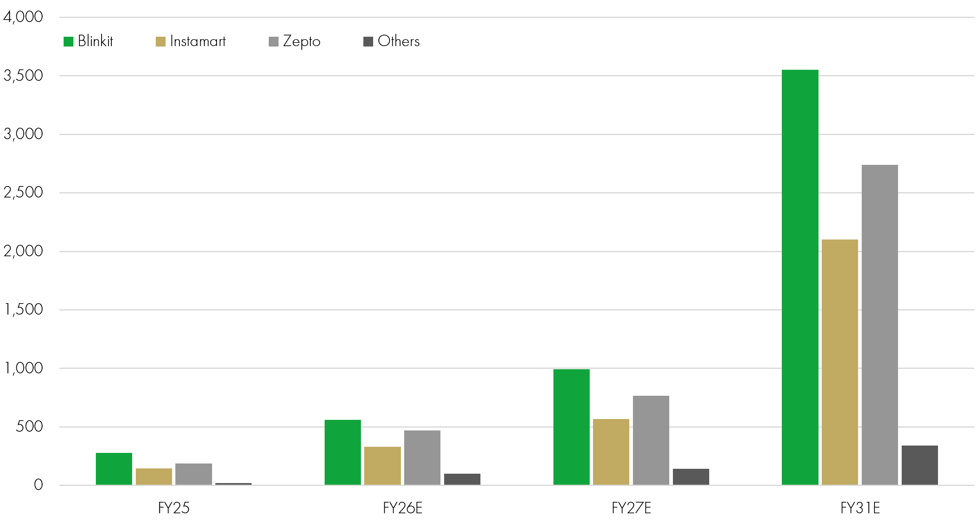Click the dark Others legend swatch
The image size is (980, 530).
[x=368, y=42]
